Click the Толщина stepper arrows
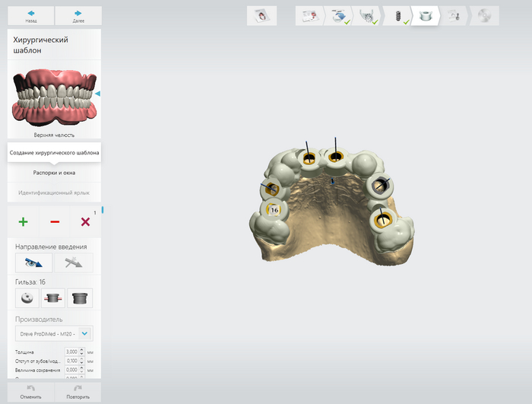The height and width of the screenshot is (404, 532). [82, 352]
